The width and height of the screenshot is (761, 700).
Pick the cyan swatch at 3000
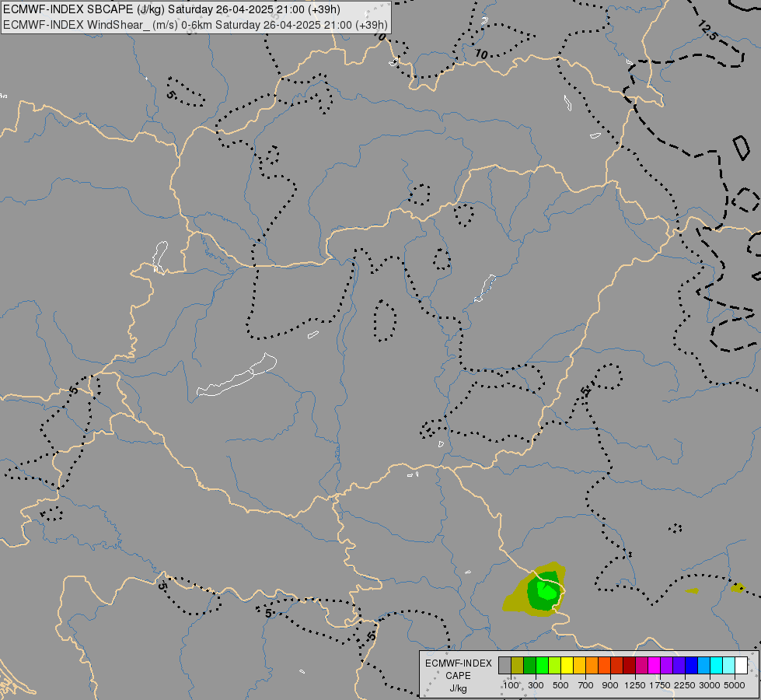(x=716, y=666)
